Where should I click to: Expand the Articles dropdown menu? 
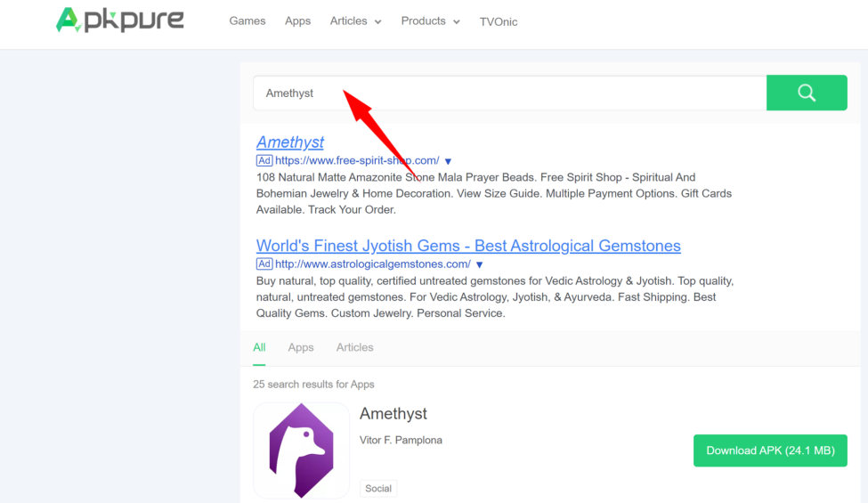pyautogui.click(x=355, y=21)
